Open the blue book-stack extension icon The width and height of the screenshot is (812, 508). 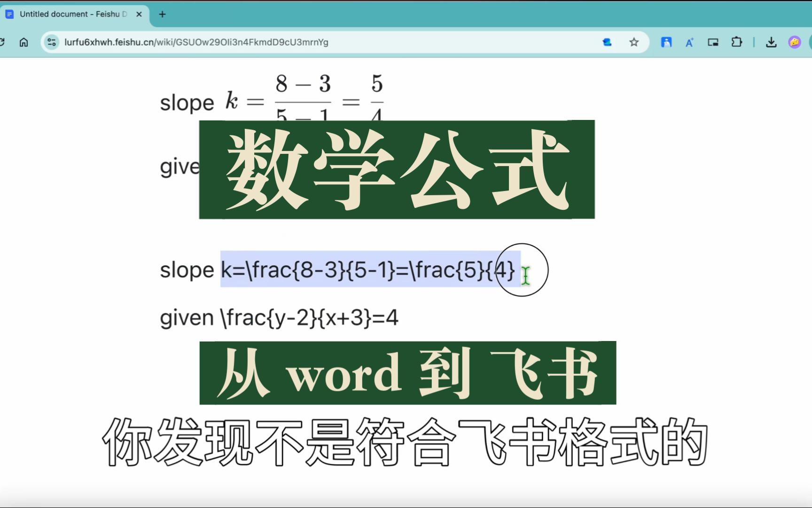[x=607, y=42]
